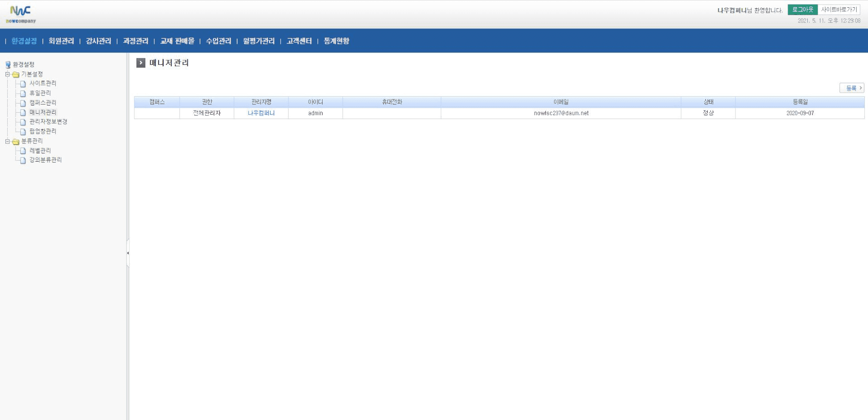Click the 기본설정 folder icon
Viewport: 868px width, 420px height.
tap(16, 74)
